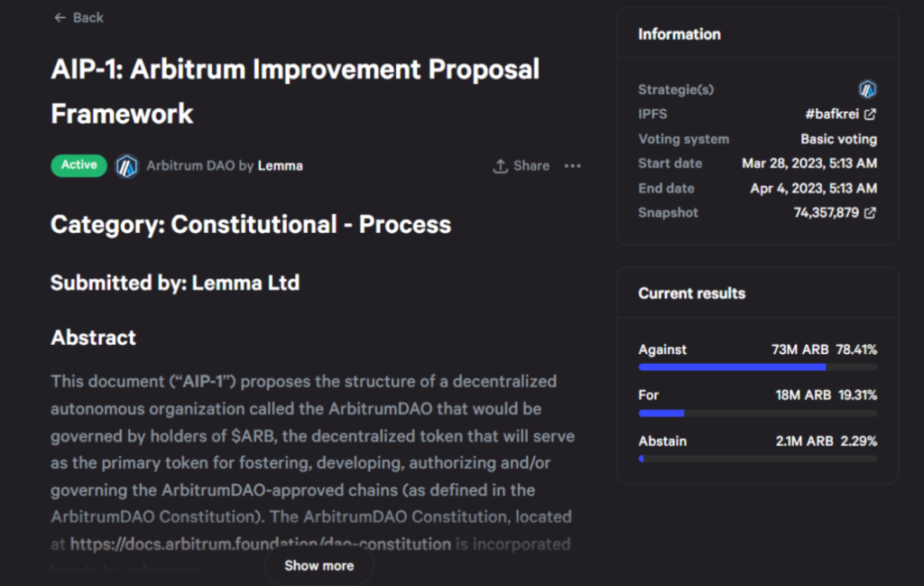Click the For results progress bar
Viewport: 924px width, 586px height.
coord(758,414)
